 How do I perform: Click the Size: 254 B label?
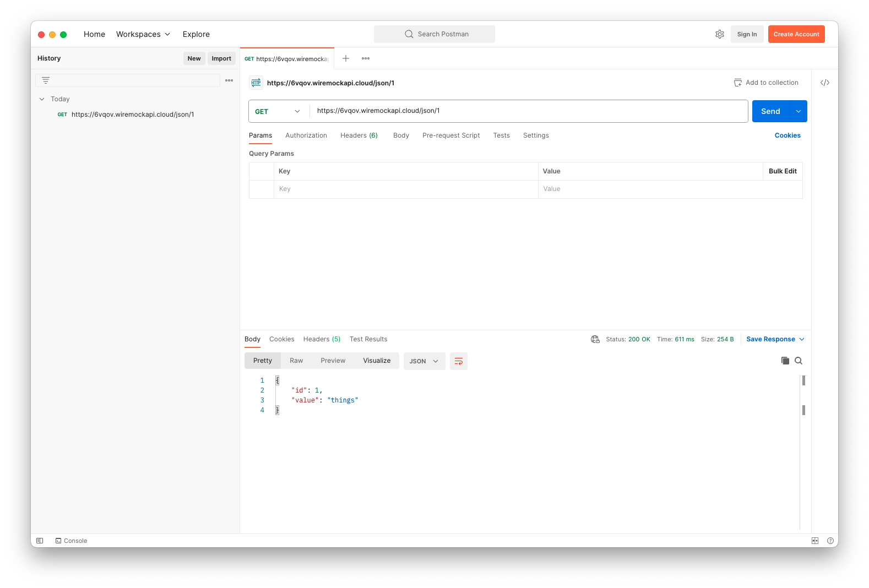click(x=717, y=339)
